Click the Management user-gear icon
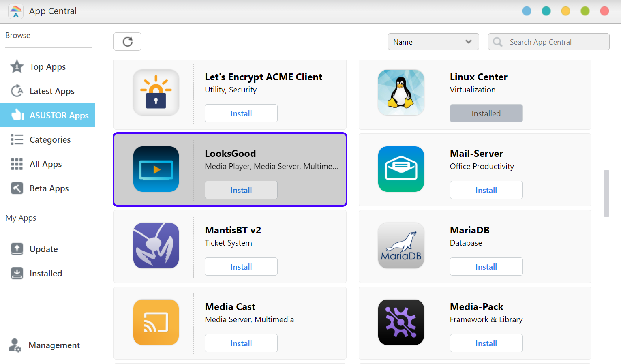Image resolution: width=621 pixels, height=364 pixels. [x=15, y=345]
